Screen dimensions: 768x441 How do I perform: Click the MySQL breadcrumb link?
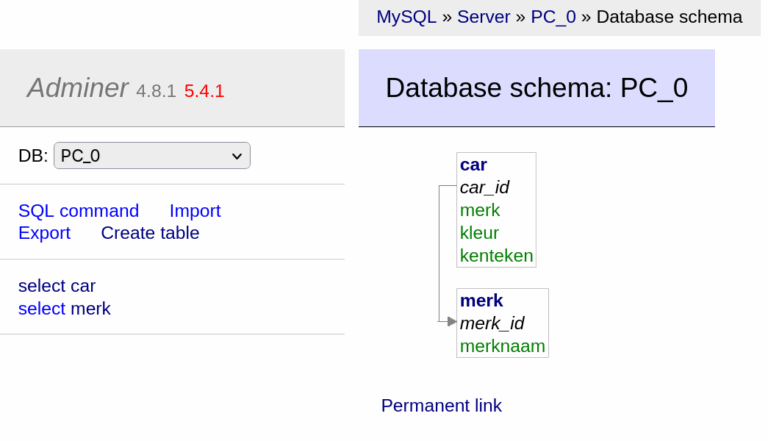coord(406,17)
